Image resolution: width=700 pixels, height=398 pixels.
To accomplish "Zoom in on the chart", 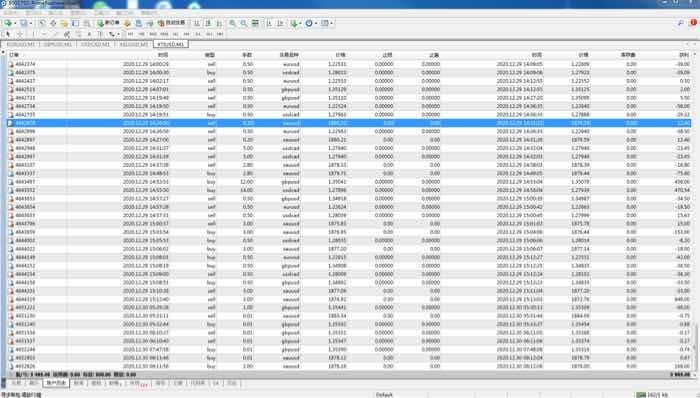I will pyautogui.click(x=232, y=23).
